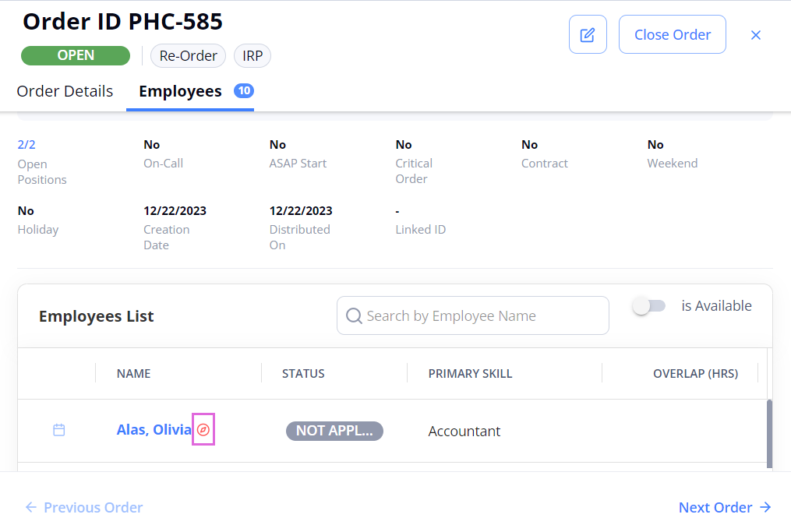The image size is (791, 532).
Task: Click the left arrow beside Previous Order
Action: tap(30, 507)
